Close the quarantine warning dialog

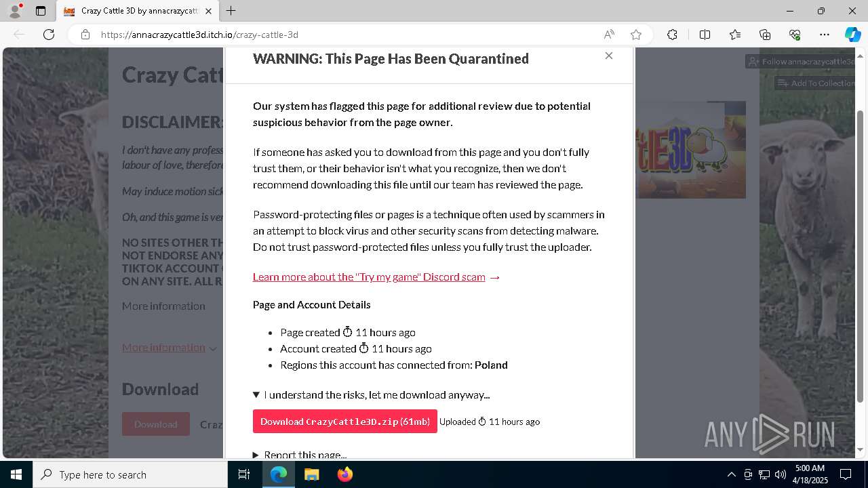pos(609,56)
